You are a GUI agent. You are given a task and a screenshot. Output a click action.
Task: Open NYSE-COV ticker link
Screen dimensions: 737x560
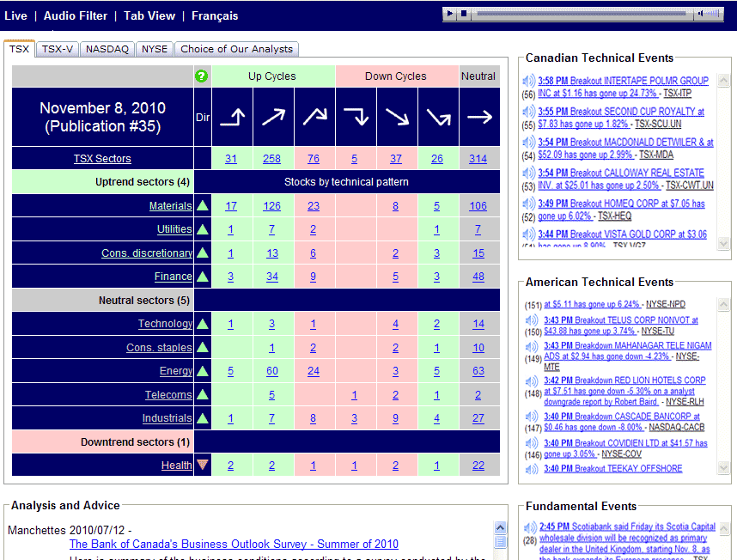pyautogui.click(x=621, y=454)
